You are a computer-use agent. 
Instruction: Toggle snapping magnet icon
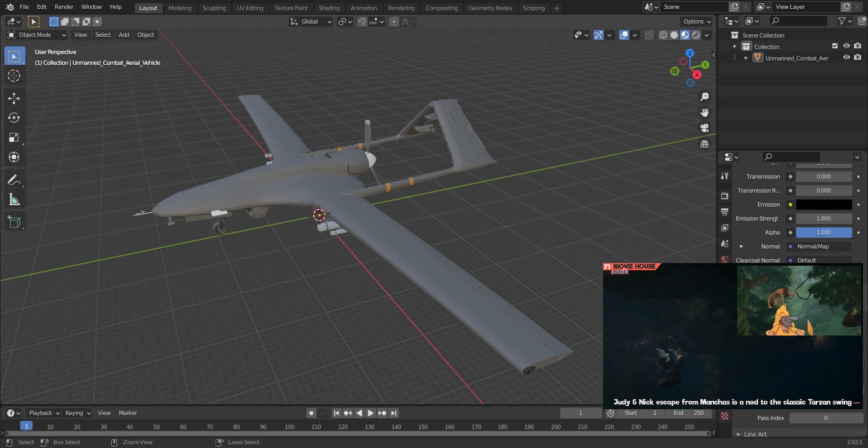click(x=362, y=22)
